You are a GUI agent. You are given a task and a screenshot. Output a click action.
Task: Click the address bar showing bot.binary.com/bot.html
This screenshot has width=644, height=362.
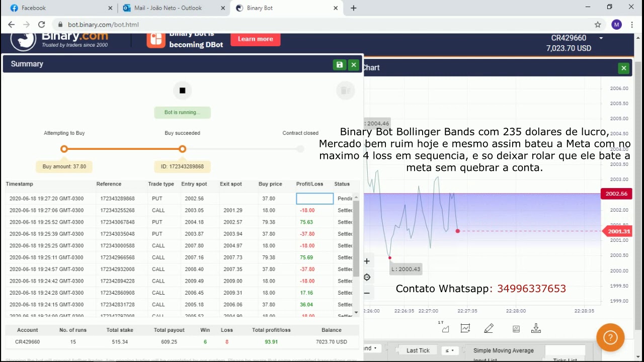(x=322, y=24)
